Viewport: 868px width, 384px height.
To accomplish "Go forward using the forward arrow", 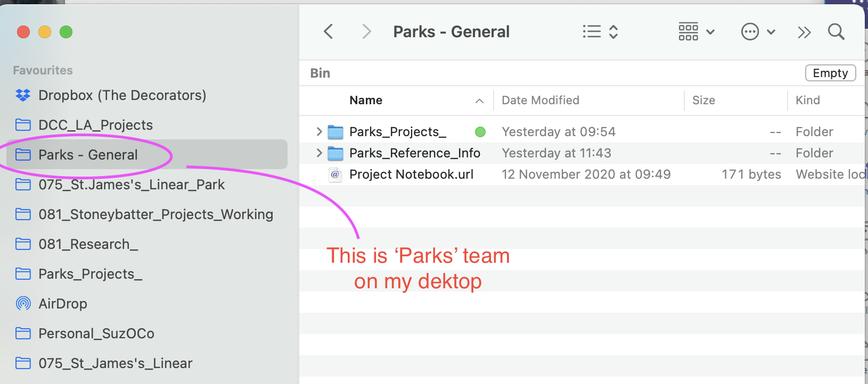I will 366,32.
